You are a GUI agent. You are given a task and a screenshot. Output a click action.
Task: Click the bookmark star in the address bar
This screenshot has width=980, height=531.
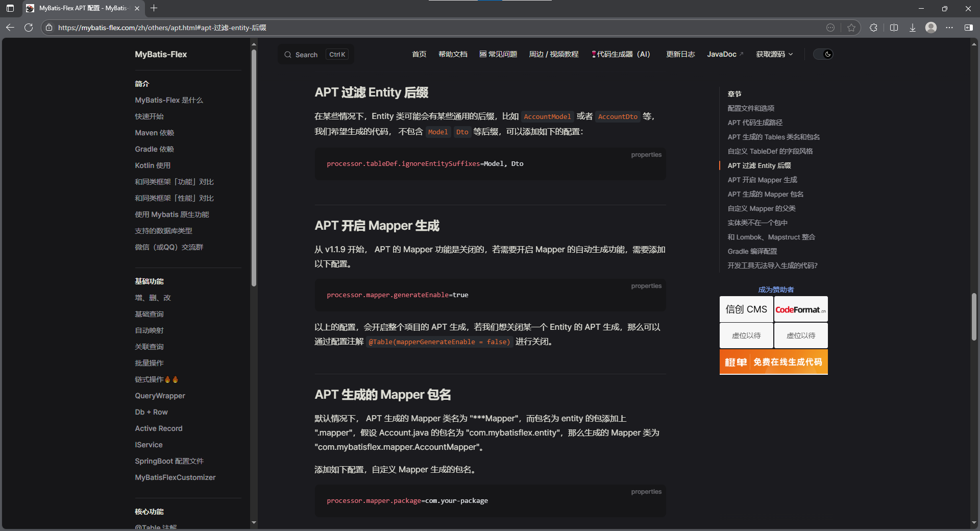point(851,28)
